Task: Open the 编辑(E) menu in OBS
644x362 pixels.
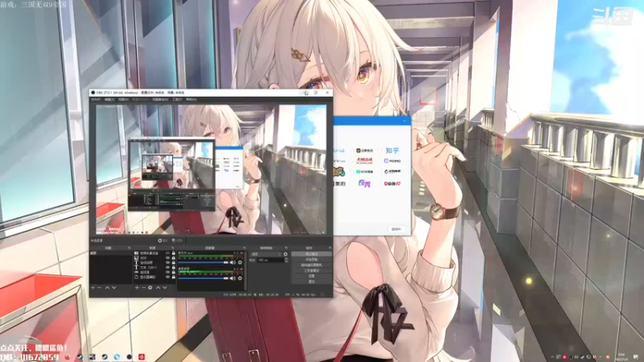Action: pos(109,99)
